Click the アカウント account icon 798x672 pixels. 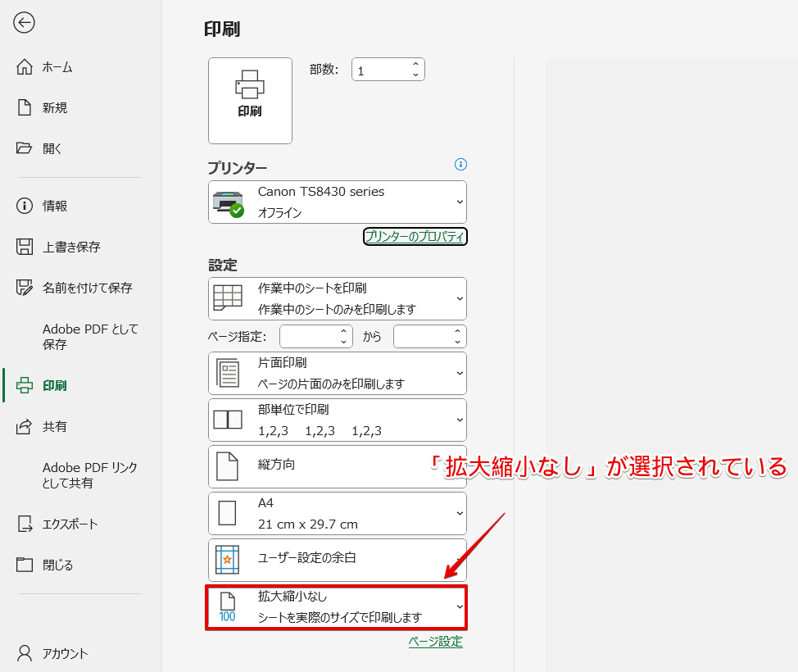pyautogui.click(x=25, y=653)
